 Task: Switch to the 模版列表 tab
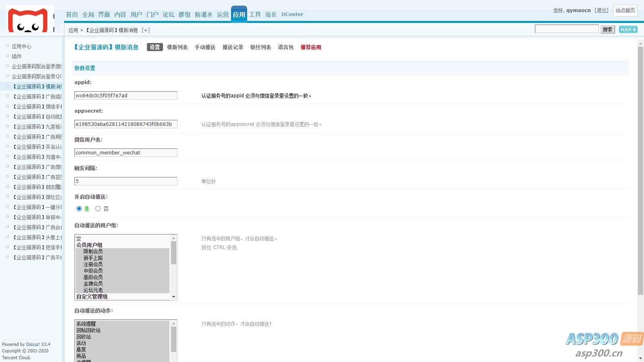click(177, 47)
